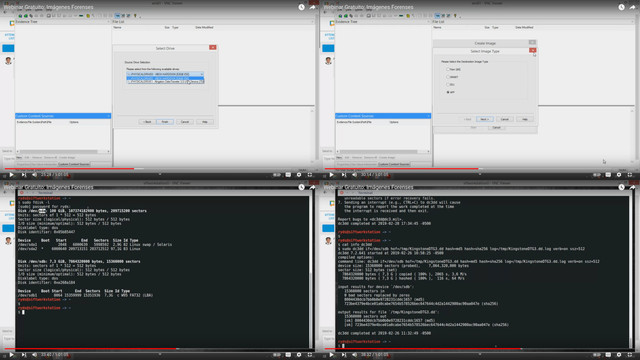Sort by Name column in Select Drive video

[117, 27]
